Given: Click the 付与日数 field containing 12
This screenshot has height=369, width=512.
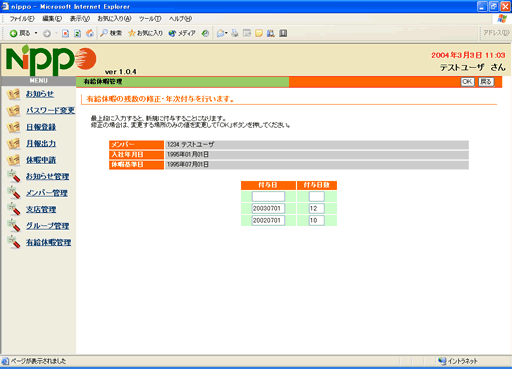Looking at the screenshot, I should 317,209.
